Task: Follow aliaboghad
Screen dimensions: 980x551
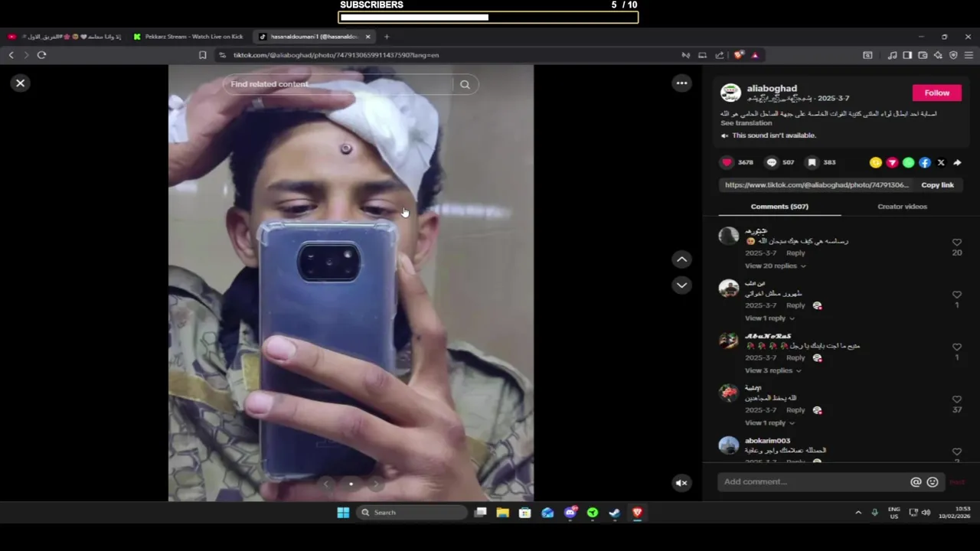Action: coord(936,93)
